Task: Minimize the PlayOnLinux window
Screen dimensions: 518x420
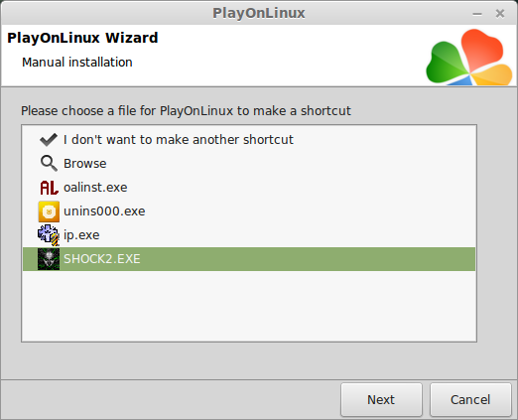Action: click(x=477, y=14)
